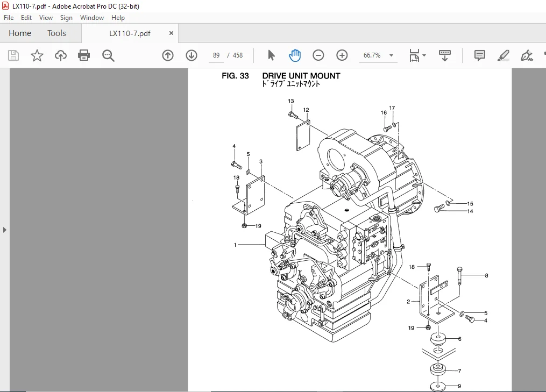Switch to the Home tab
Screen dimensions: 546x392
(x=20, y=33)
